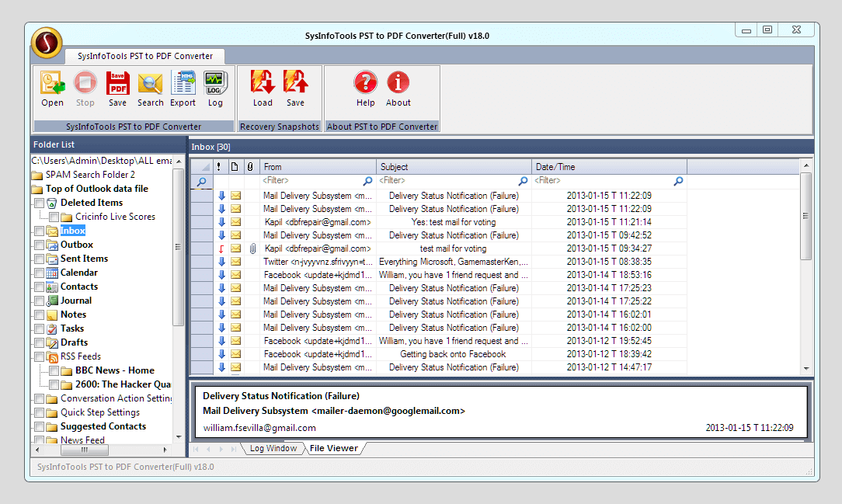Select the Suggested Contacts folder
Screen dimensions: 842x504
coord(103,426)
